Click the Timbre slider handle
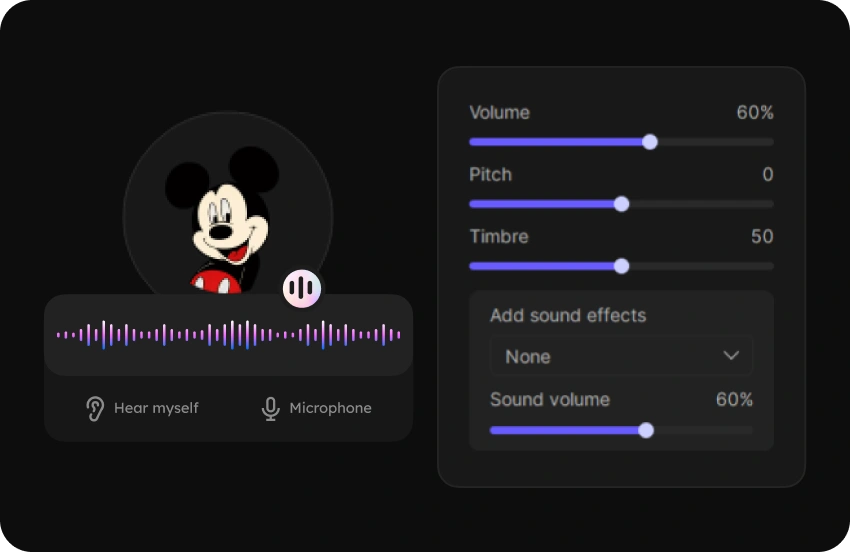 (621, 266)
